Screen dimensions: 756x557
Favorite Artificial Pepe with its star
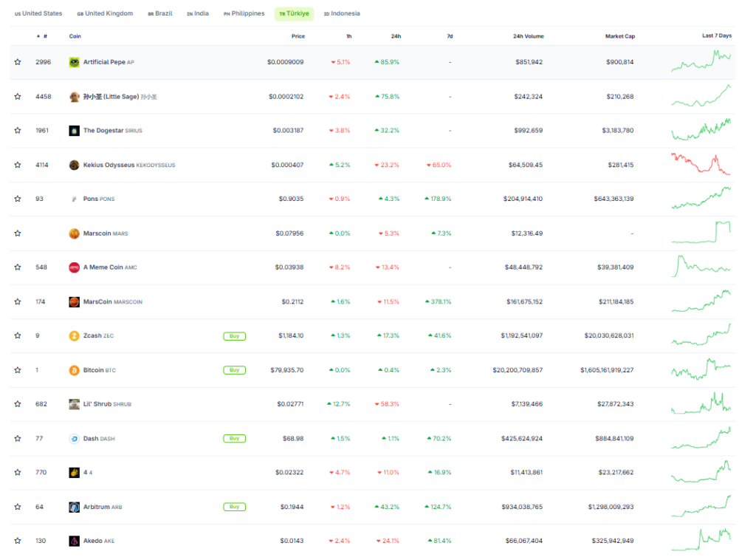[18, 62]
